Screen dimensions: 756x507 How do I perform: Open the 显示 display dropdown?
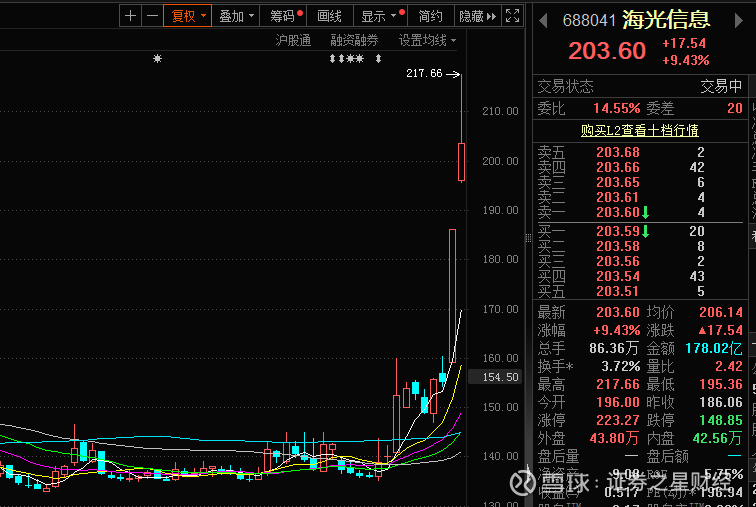point(381,16)
